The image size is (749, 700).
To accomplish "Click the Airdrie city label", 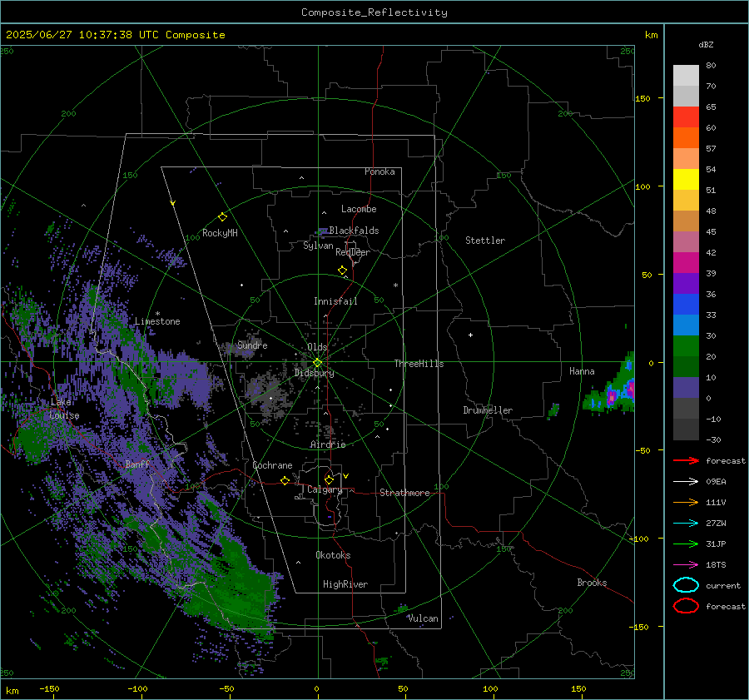I will point(328,444).
